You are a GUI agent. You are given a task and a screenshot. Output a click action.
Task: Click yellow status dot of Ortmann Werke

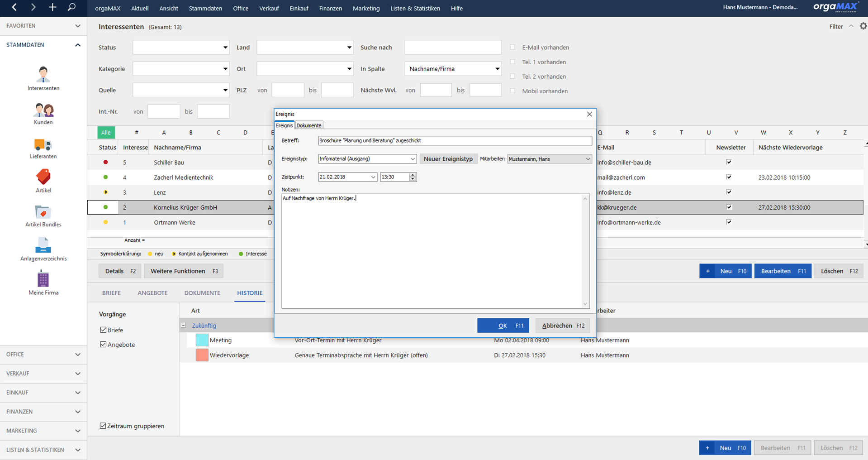click(105, 222)
